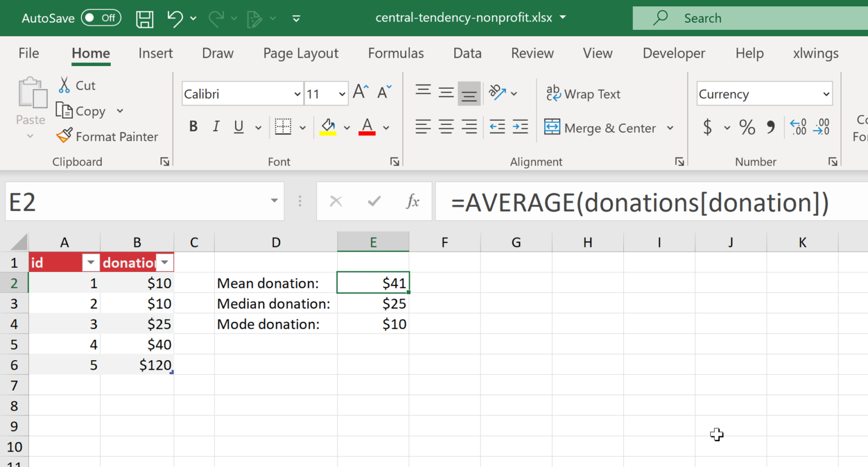Apply borders using the Borders icon
868x467 pixels.
283,127
